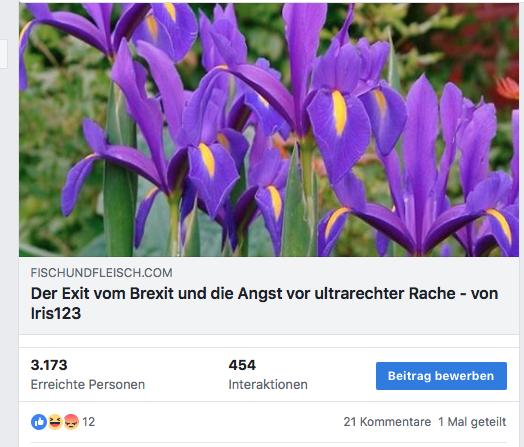The width and height of the screenshot is (524, 447).
Task: Click the purple iris flowers preview image
Action: point(269,130)
